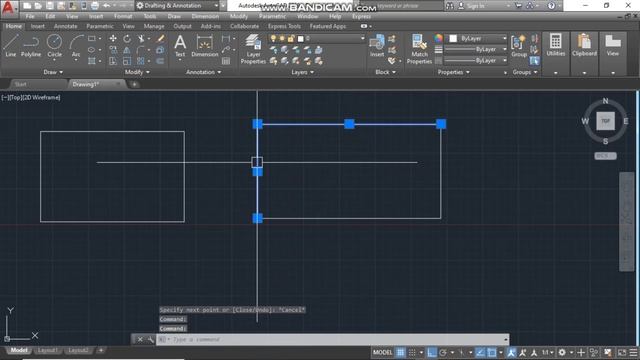Switch to the Manage ribbon tab
This screenshot has height=360, width=640.
pos(154,26)
